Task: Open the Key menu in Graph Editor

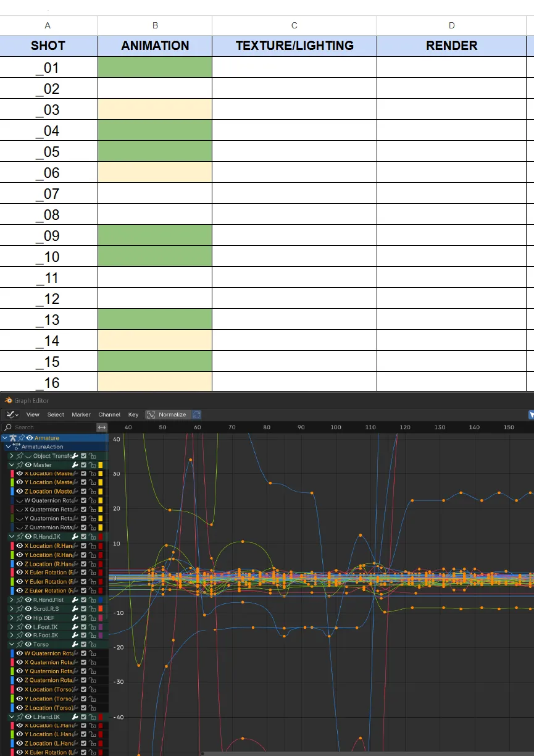Action: point(133,414)
